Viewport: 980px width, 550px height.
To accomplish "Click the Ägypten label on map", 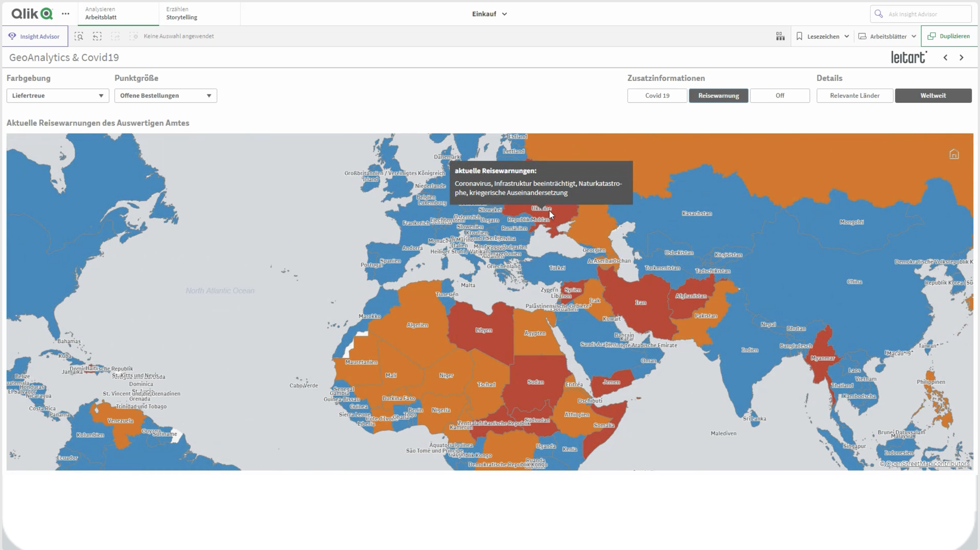I will click(x=535, y=333).
